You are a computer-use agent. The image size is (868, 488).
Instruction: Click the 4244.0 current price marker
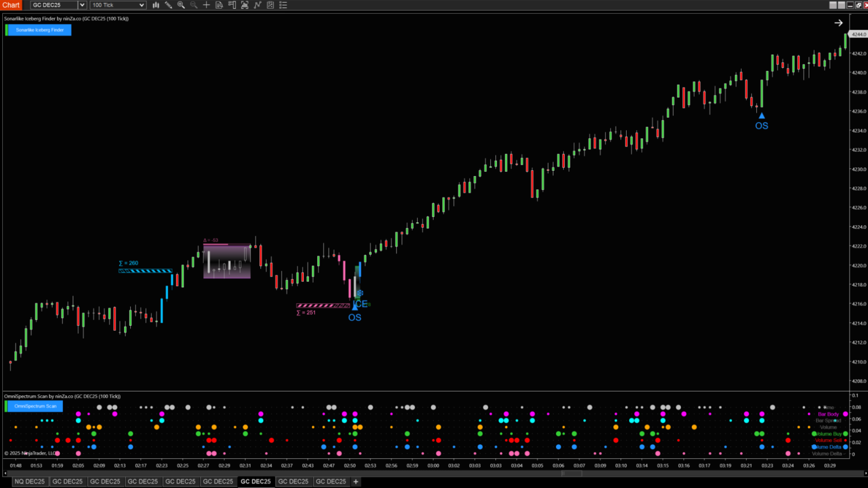(858, 34)
